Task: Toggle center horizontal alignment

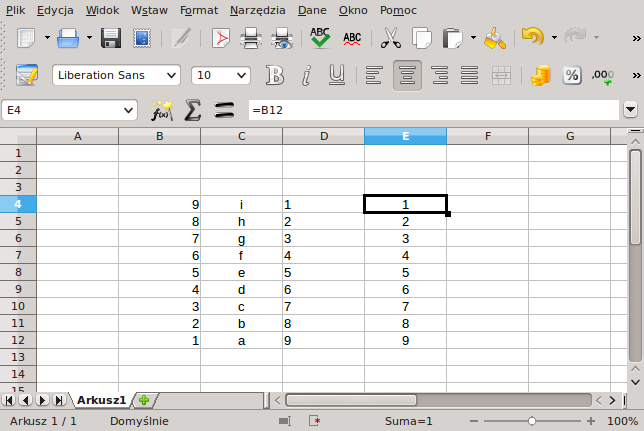Action: click(x=407, y=75)
